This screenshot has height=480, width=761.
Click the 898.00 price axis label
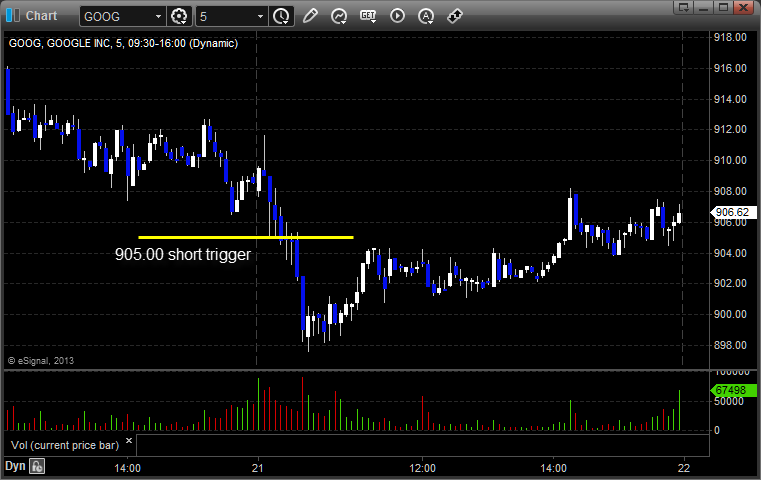tap(730, 345)
